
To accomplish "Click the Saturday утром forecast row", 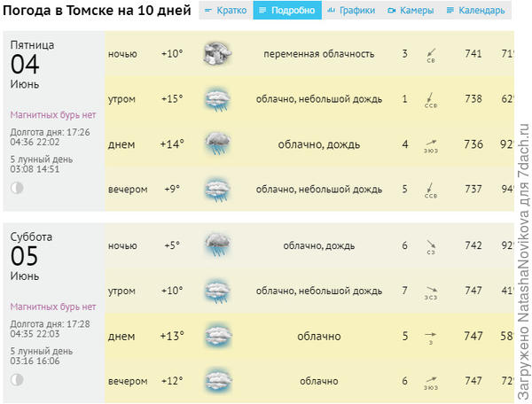I will coord(309,290).
